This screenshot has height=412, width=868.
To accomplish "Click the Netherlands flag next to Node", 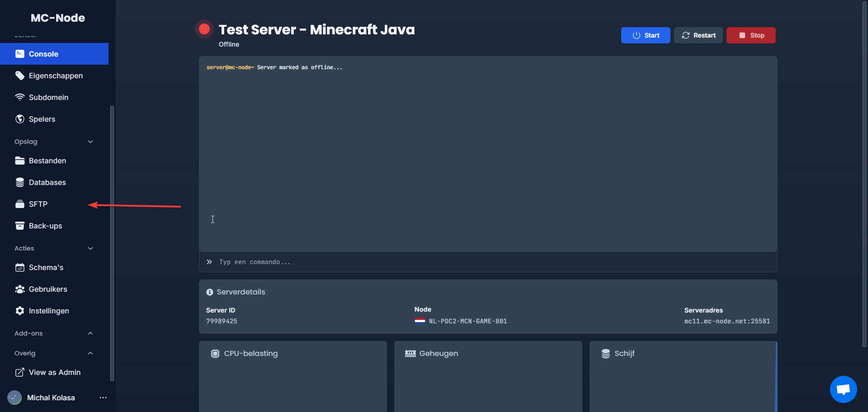I will point(420,321).
